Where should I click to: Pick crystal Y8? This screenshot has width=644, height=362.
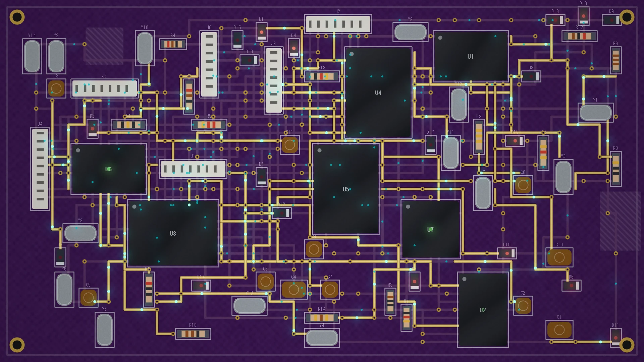[x=80, y=233]
